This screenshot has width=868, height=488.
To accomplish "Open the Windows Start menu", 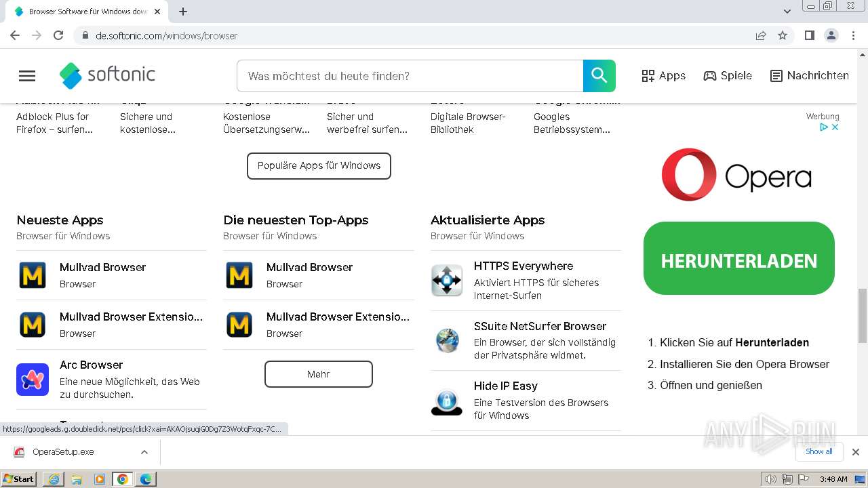I will pyautogui.click(x=19, y=479).
